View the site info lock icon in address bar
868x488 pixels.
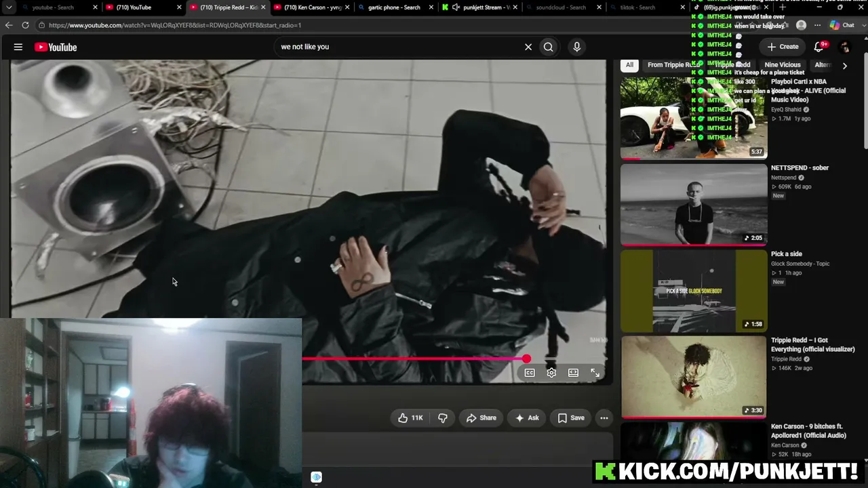coord(41,25)
